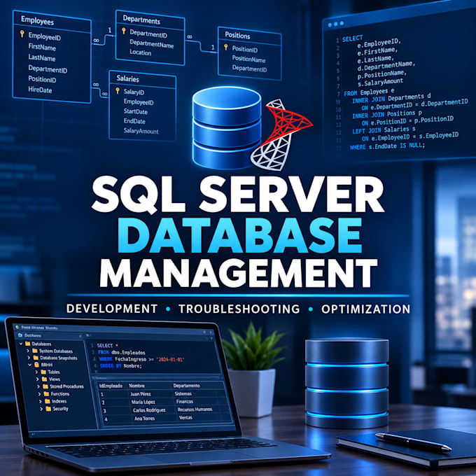Expand the Tables folder chevron
The height and width of the screenshot is (476, 476).
tap(36, 372)
